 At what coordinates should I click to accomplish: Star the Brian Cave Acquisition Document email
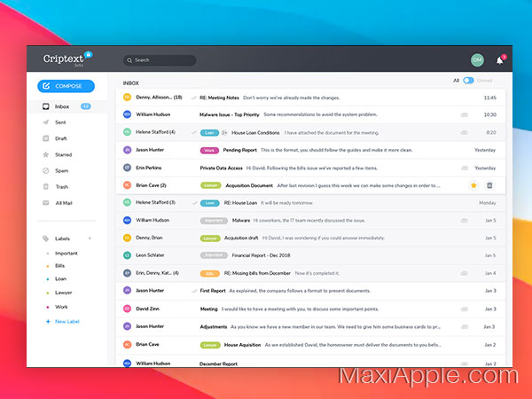(473, 185)
